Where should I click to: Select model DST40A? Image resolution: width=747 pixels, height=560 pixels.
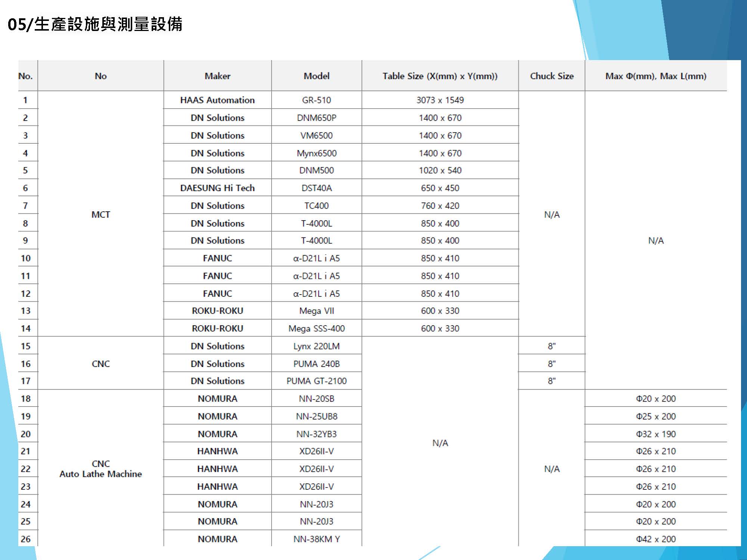pyautogui.click(x=316, y=188)
